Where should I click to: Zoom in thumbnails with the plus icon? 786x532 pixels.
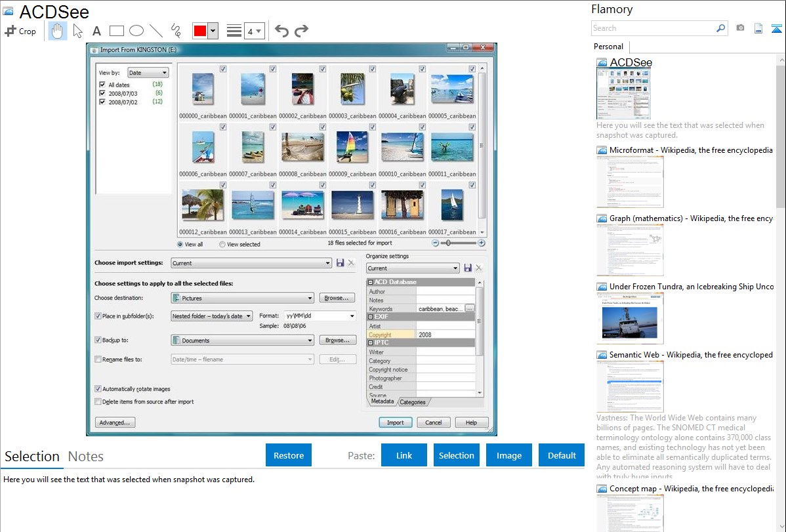point(481,243)
